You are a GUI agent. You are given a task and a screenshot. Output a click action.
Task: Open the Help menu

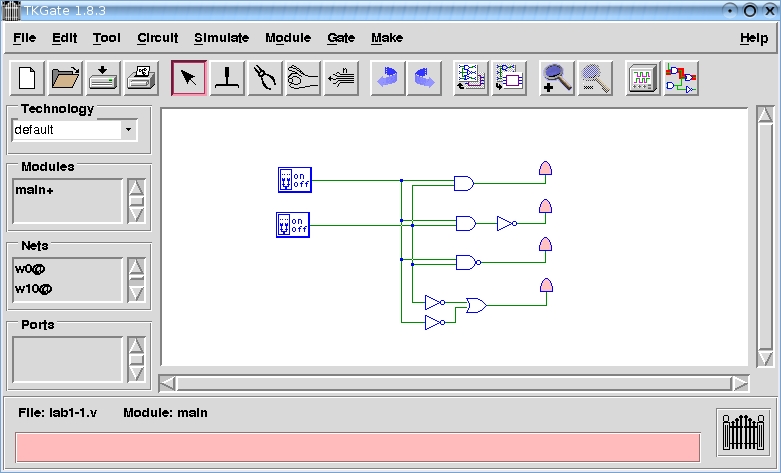pyautogui.click(x=754, y=38)
